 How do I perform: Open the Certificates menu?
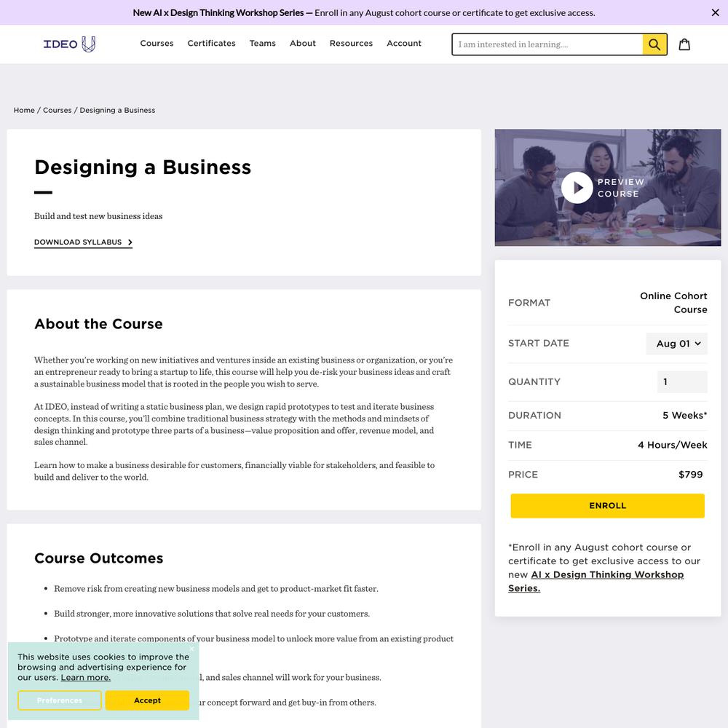[211, 43]
